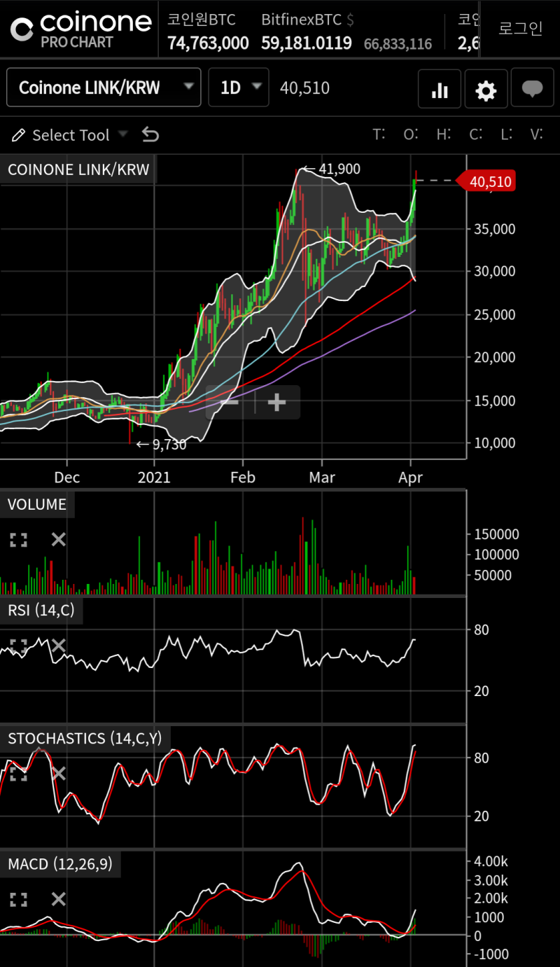This screenshot has height=967, width=560.
Task: Maximize the RSI panel
Action: pos(18,646)
